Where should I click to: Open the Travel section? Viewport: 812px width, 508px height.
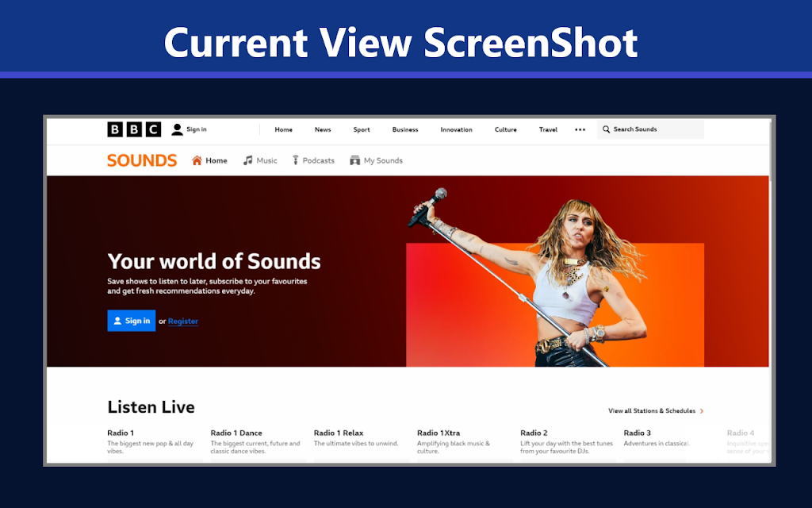coord(548,129)
